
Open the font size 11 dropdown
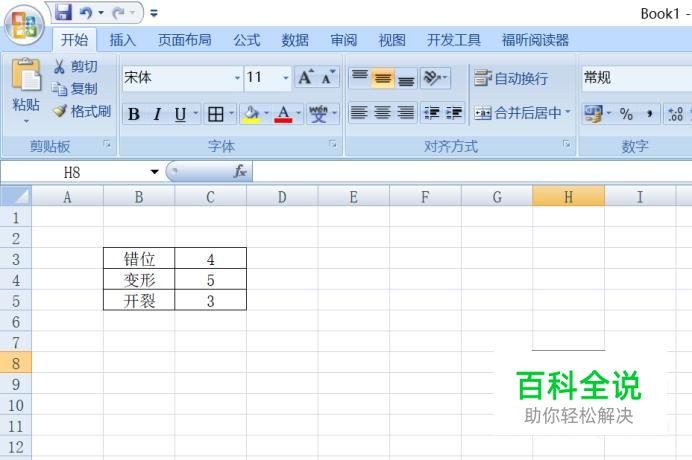pos(286,78)
